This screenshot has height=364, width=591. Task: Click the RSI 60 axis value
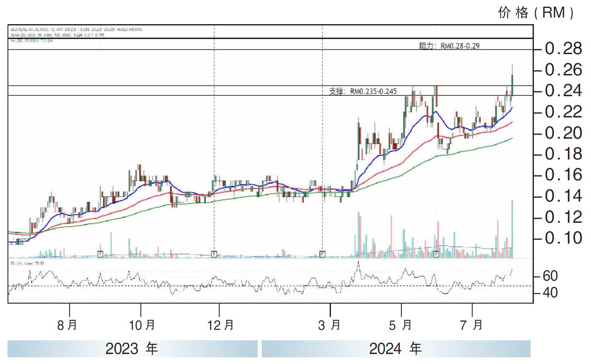click(550, 276)
